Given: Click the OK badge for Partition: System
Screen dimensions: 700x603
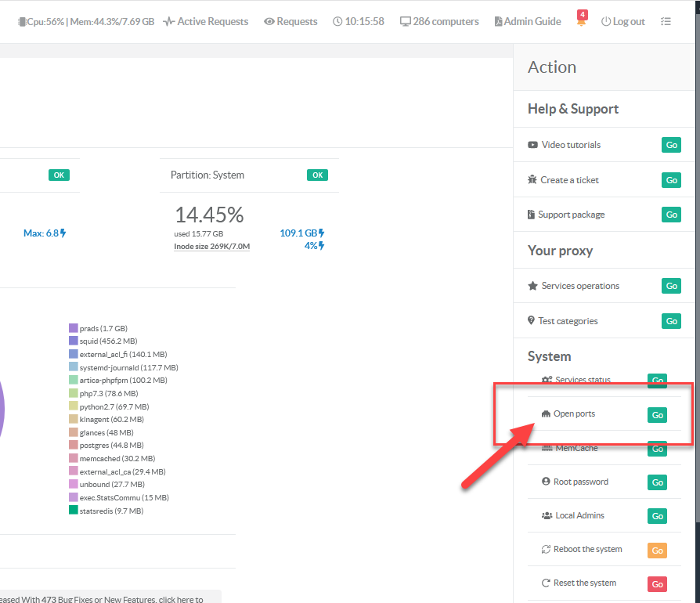Looking at the screenshot, I should [317, 175].
